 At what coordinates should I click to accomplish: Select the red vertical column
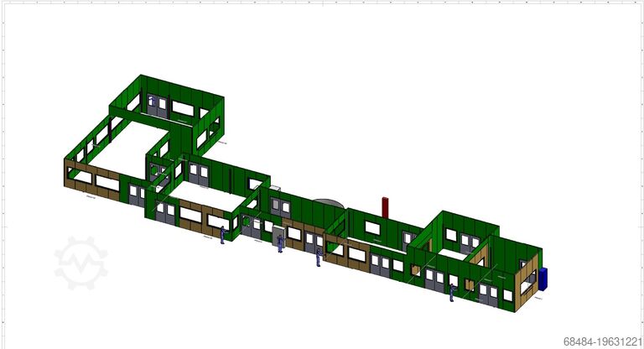click(x=385, y=207)
